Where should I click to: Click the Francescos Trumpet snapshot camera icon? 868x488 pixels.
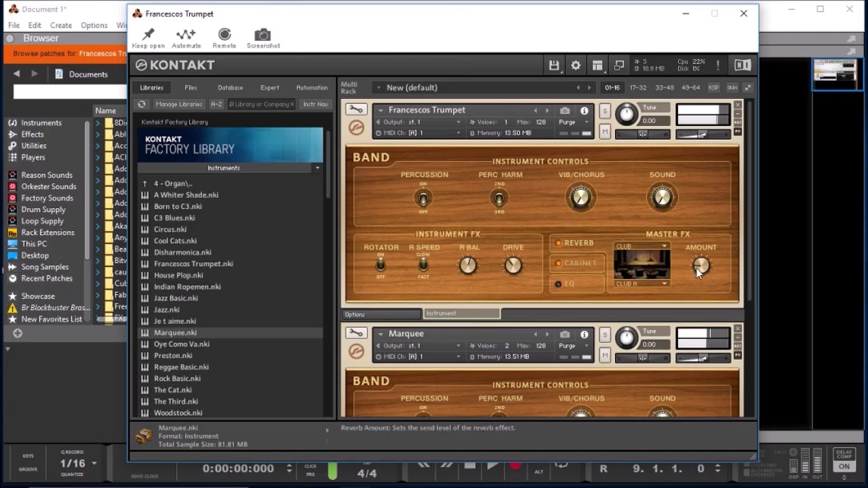coord(565,110)
